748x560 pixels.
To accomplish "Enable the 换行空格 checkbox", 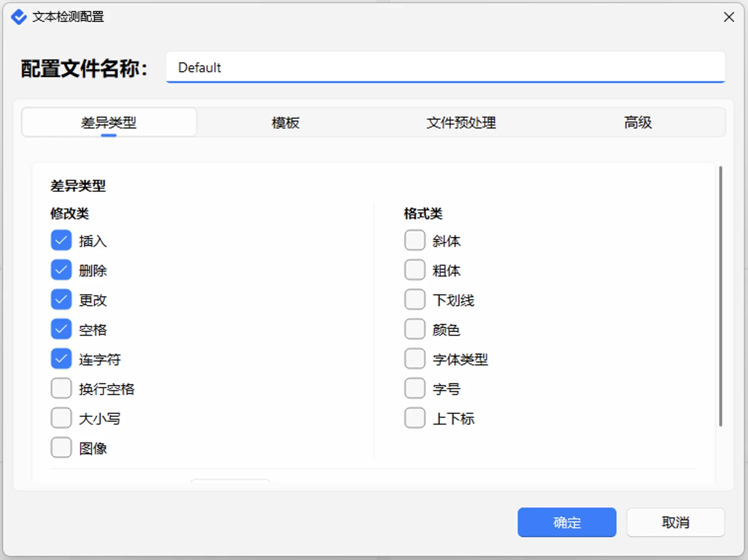I will (x=61, y=389).
